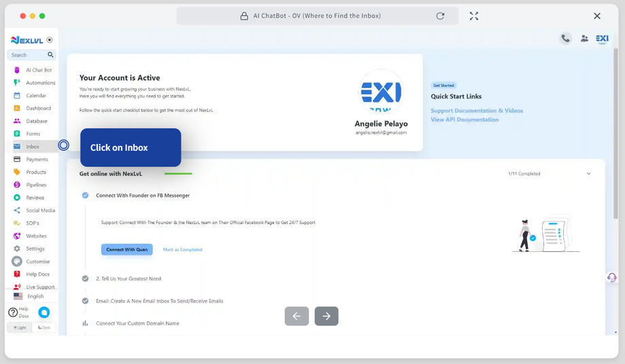
Task: Go to Social Media menu item
Action: point(41,211)
